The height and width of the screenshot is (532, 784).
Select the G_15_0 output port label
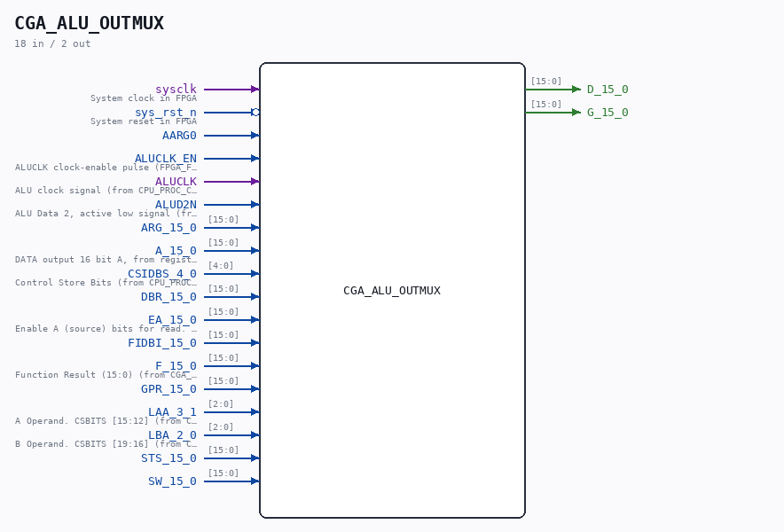[x=608, y=112]
